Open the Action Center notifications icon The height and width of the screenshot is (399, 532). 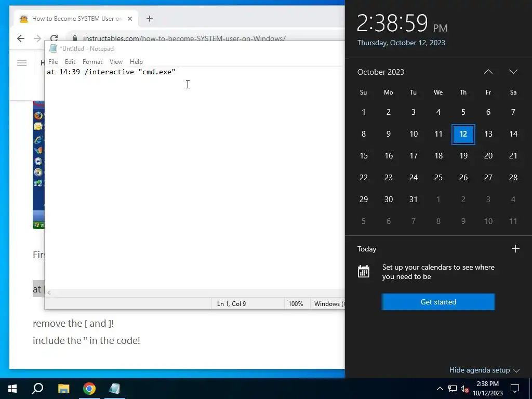point(515,389)
